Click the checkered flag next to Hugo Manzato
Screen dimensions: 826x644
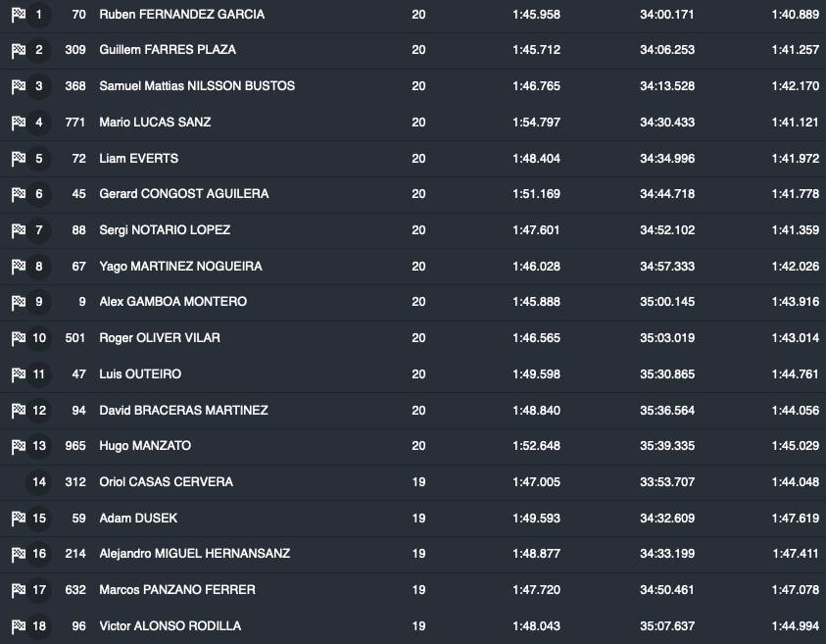pyautogui.click(x=18, y=446)
